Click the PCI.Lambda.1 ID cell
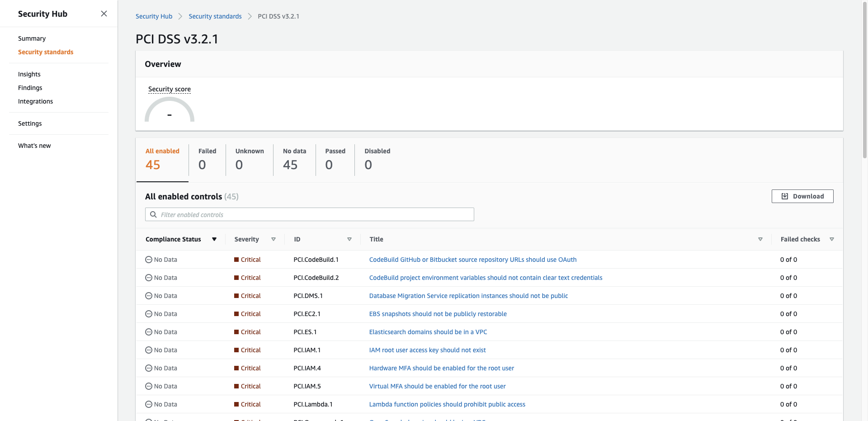Screen dimensions: 868x421 coord(313,404)
